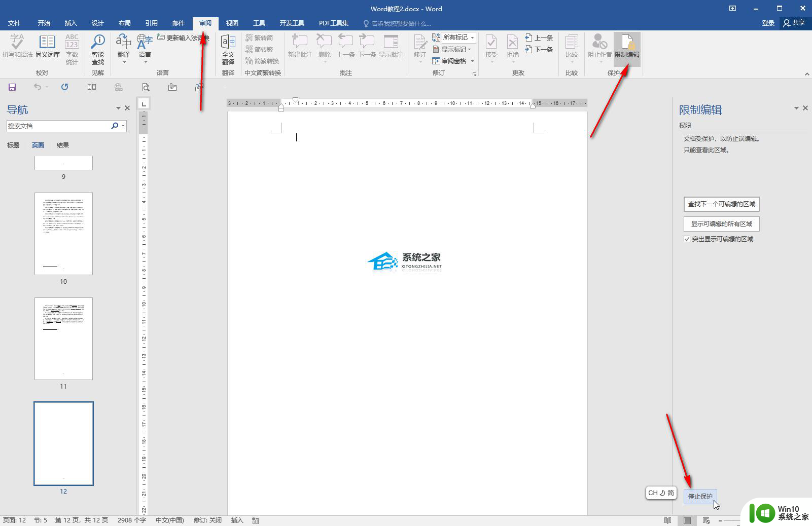Close the Navigation pane
The width and height of the screenshot is (812, 526).
(x=127, y=108)
